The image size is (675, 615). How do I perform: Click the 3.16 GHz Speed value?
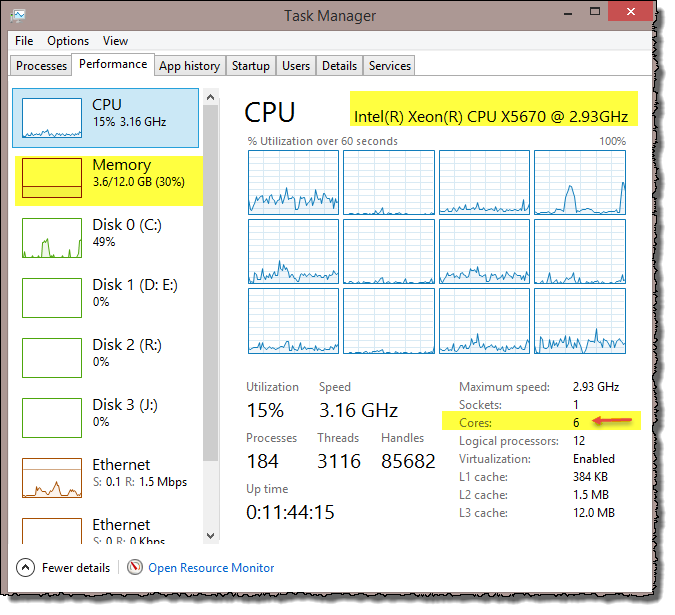pos(358,410)
